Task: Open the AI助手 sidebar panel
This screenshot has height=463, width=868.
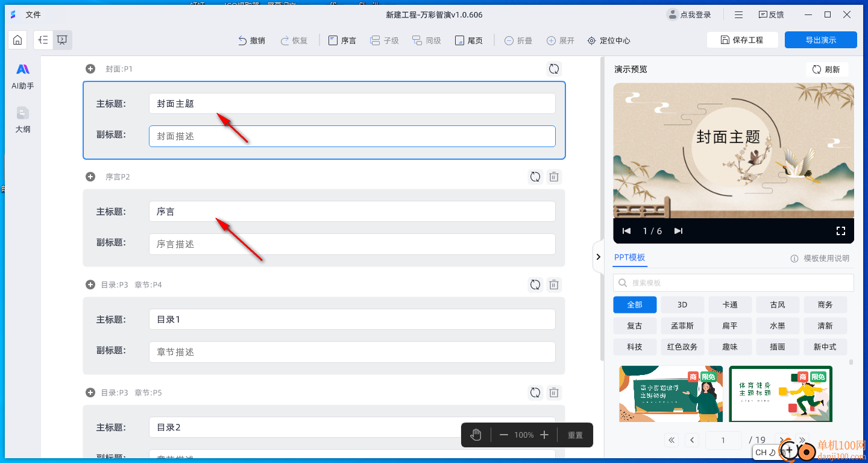Action: point(23,77)
